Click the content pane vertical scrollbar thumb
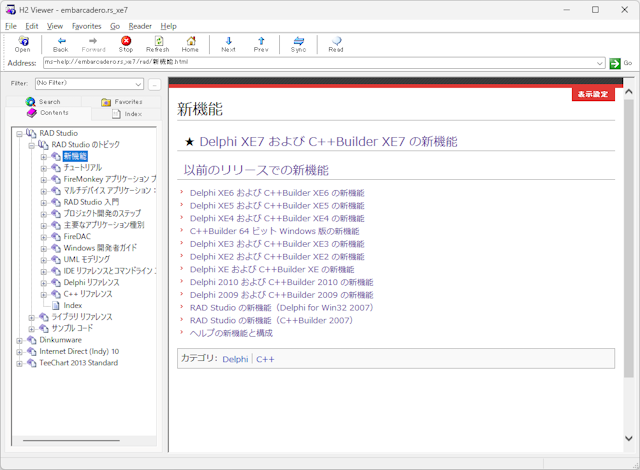This screenshot has height=470, width=640. click(x=629, y=238)
